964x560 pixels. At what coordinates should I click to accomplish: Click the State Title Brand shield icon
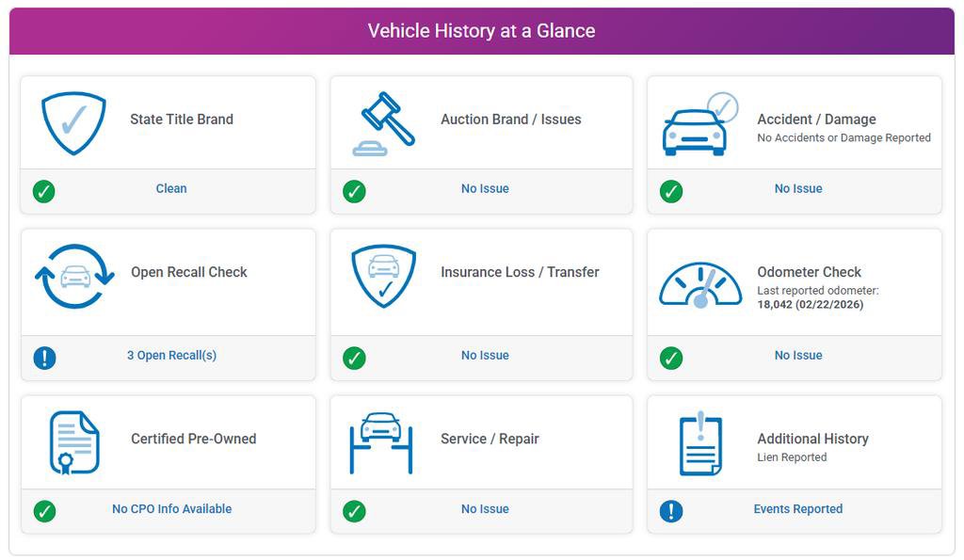(x=73, y=122)
